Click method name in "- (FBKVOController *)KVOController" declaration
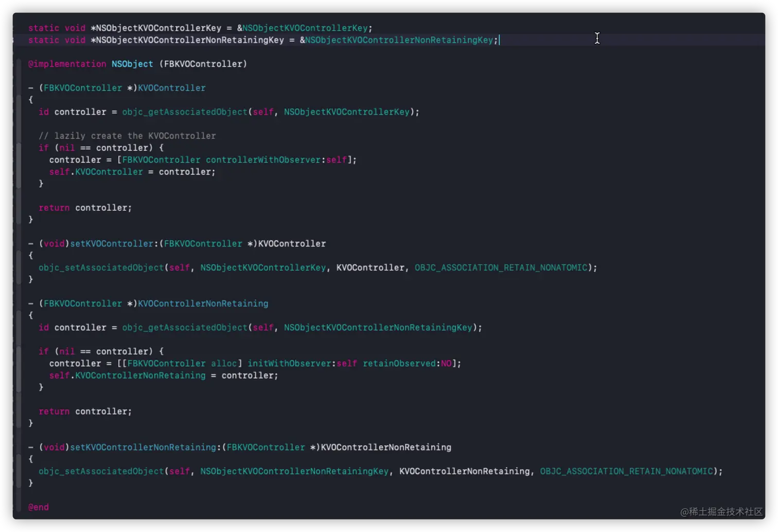The image size is (778, 532). pos(171,88)
